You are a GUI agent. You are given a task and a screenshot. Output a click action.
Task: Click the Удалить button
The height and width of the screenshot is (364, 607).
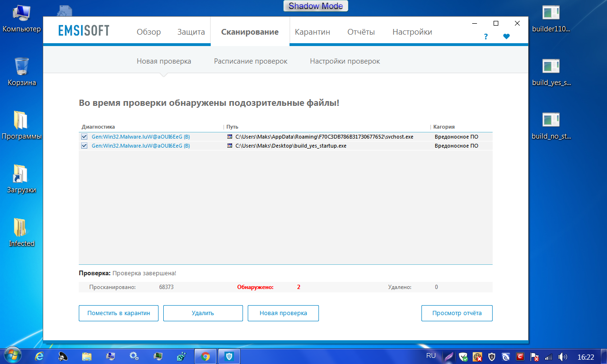pos(203,313)
